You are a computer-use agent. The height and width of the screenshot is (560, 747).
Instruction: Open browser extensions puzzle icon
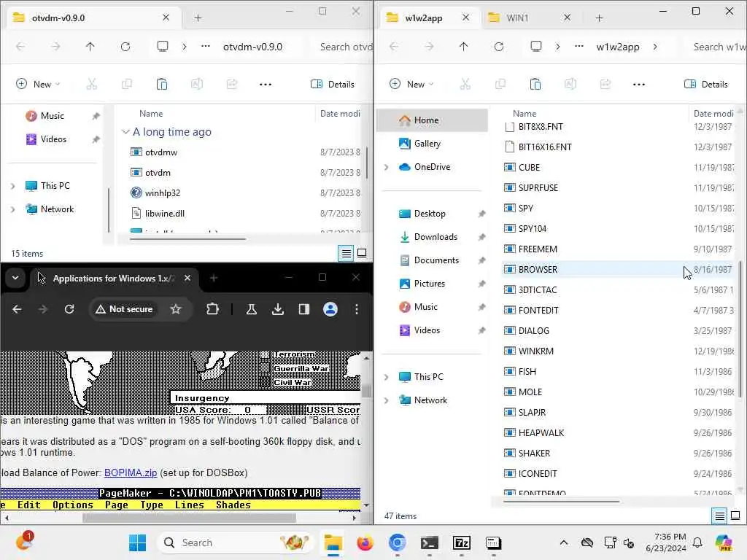(212, 309)
